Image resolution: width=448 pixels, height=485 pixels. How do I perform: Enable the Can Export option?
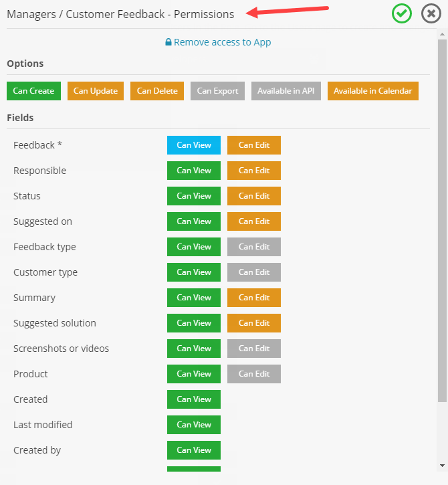tap(217, 91)
